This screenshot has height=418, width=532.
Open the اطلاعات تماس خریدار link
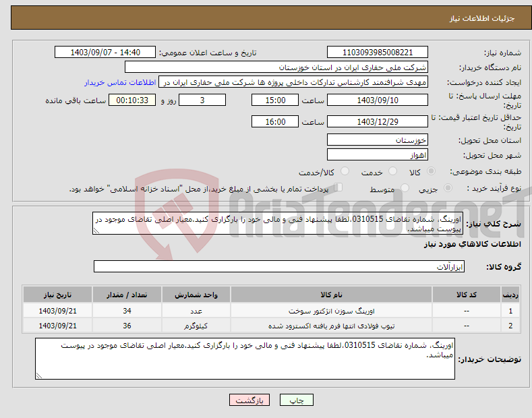tap(120, 82)
